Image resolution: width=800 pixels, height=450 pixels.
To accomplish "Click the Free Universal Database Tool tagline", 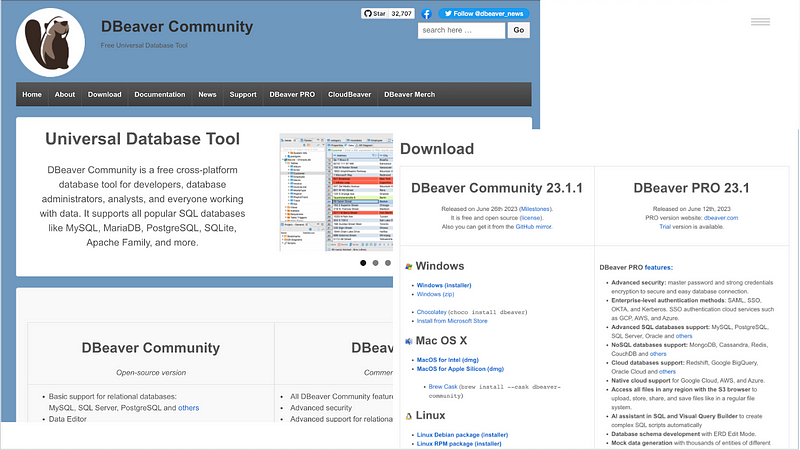I will coord(144,45).
